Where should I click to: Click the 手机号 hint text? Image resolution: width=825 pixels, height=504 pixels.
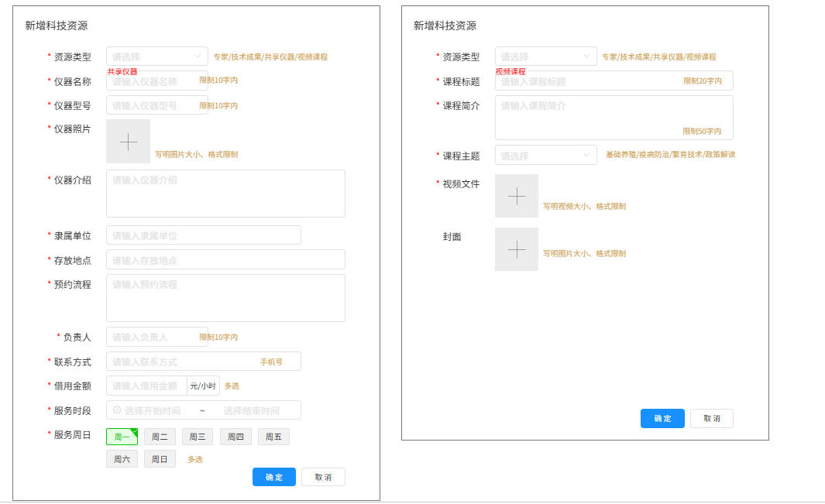(271, 362)
